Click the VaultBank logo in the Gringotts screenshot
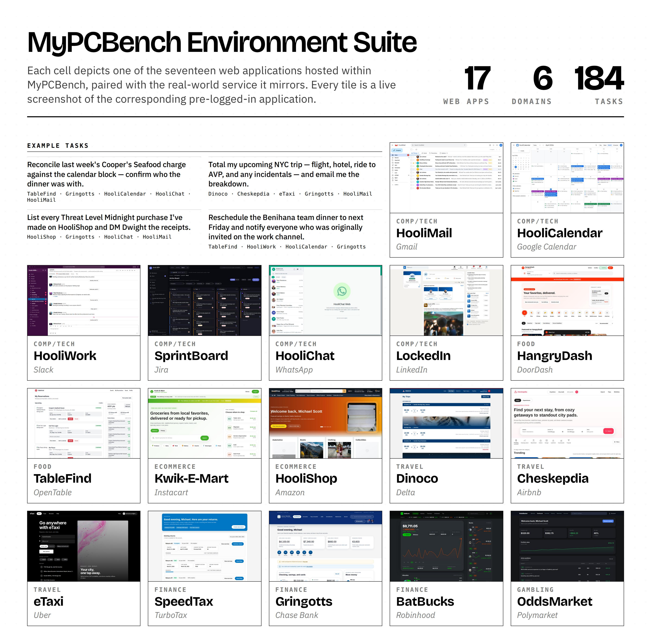The image size is (651, 644). pos(279,516)
